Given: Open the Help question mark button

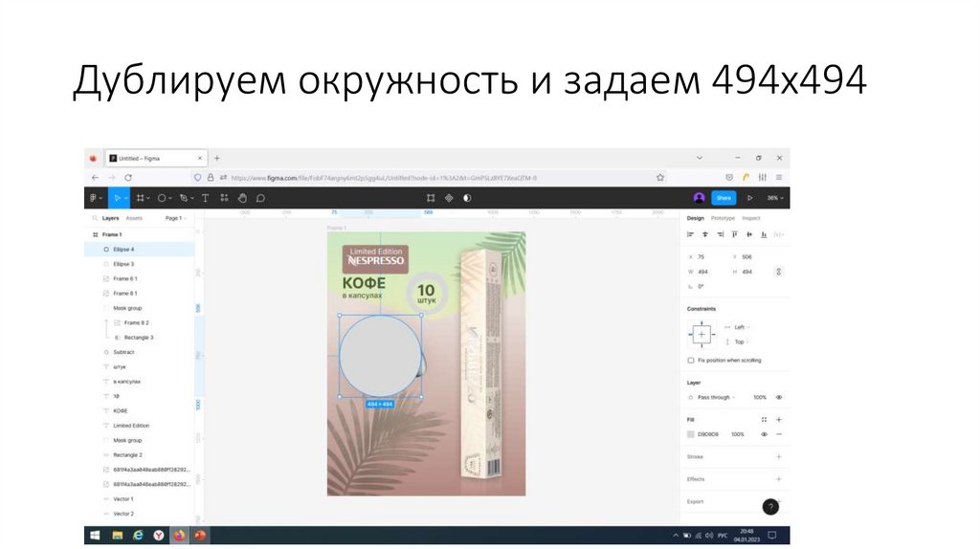Looking at the screenshot, I should [770, 507].
